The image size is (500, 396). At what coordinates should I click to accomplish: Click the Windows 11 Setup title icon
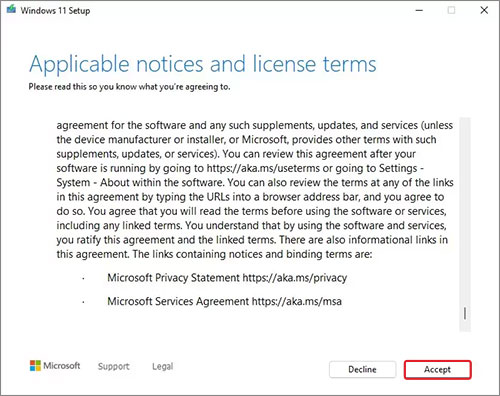pyautogui.click(x=11, y=10)
